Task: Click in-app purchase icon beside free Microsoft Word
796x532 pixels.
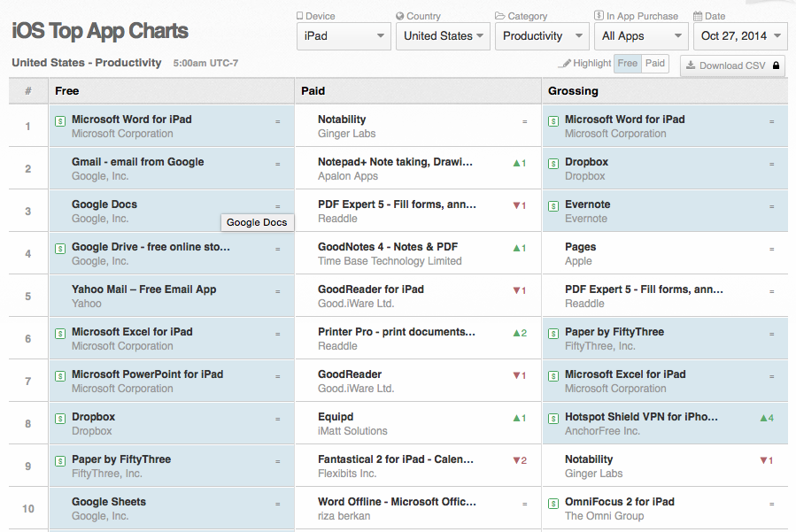Action: tap(60, 120)
